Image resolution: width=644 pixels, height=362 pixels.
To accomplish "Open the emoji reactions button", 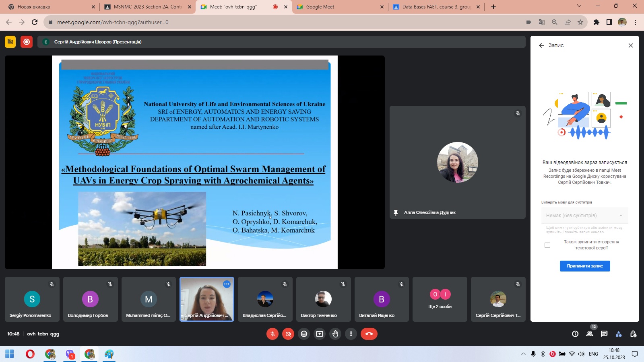I will pyautogui.click(x=304, y=334).
